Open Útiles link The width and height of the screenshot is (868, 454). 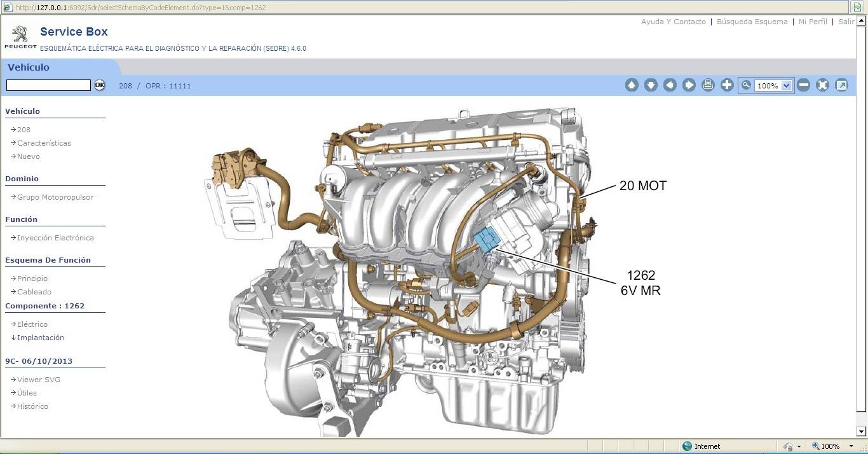coord(27,393)
